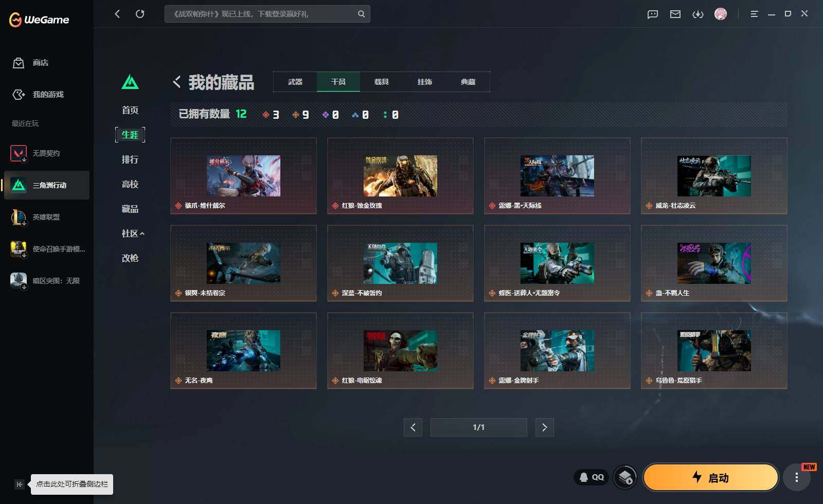Expand the 社区 submenu
This screenshot has height=504, width=823.
click(x=133, y=233)
